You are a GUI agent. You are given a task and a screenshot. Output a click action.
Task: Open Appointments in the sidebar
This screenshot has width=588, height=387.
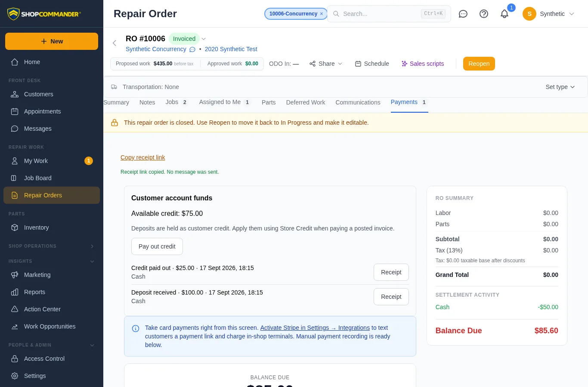(52, 111)
